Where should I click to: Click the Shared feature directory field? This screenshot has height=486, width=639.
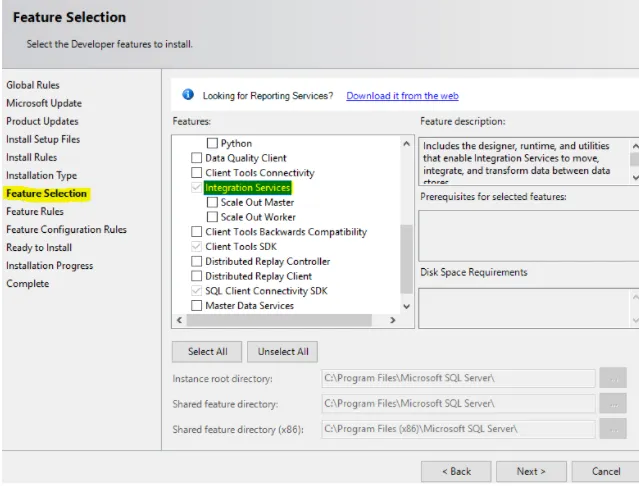[x=458, y=403]
